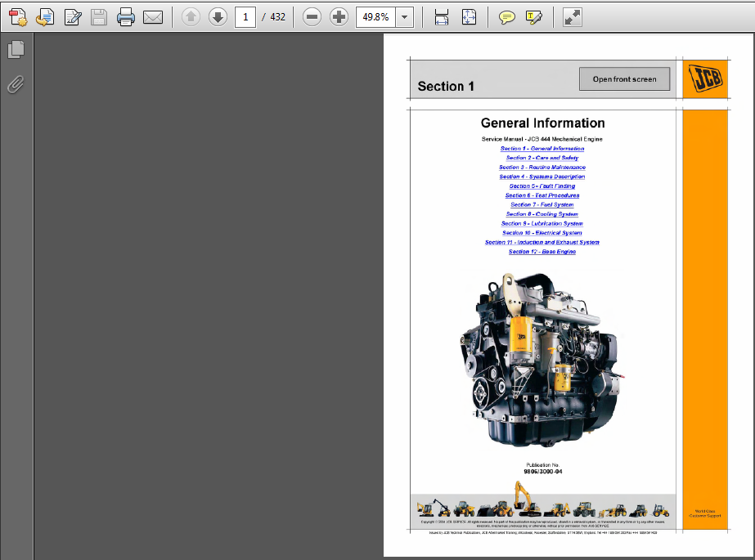Open Section 10 - Electrical System link
The width and height of the screenshot is (755, 560).
(542, 233)
